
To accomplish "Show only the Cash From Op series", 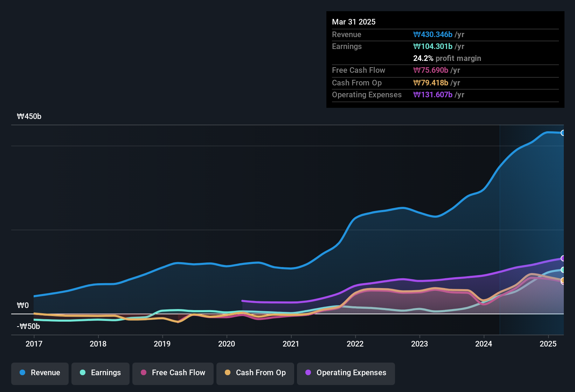I will (255, 373).
